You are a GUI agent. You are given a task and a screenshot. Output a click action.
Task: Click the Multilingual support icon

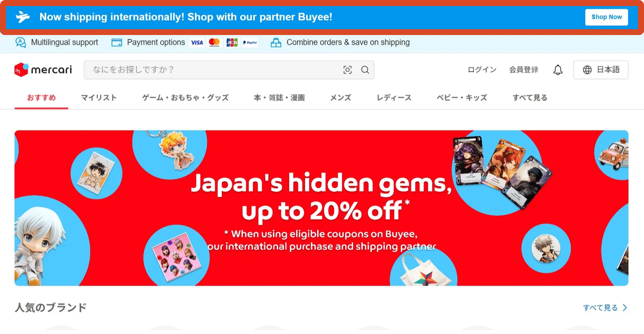point(21,42)
